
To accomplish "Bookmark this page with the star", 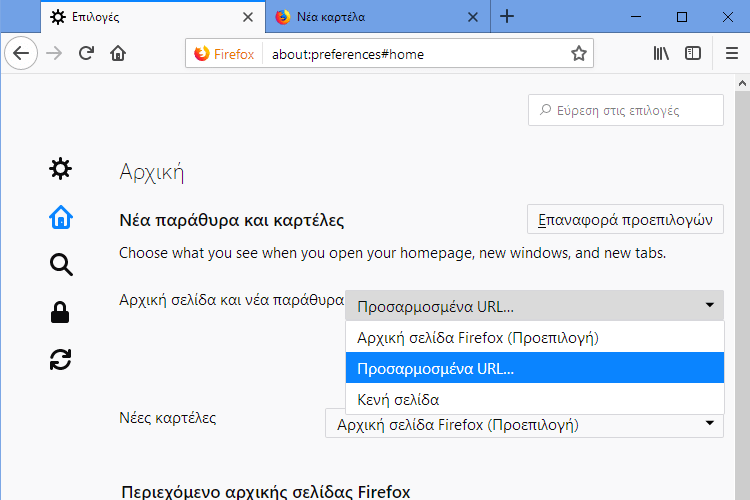I will click(x=579, y=53).
